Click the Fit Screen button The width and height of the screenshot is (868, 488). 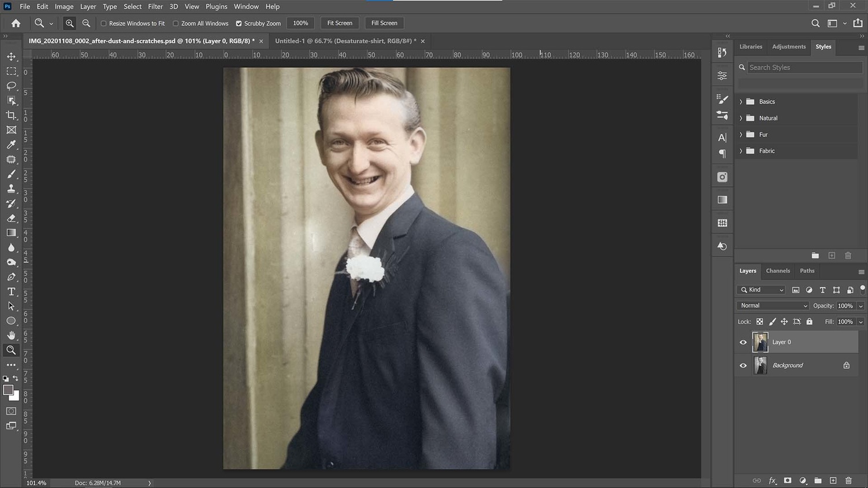339,23
